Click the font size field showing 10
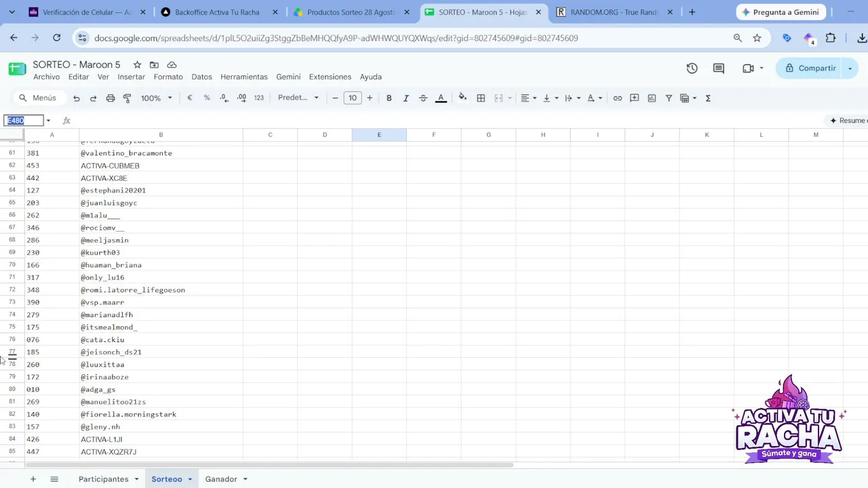Screen dimensions: 868x488 pyautogui.click(x=353, y=98)
